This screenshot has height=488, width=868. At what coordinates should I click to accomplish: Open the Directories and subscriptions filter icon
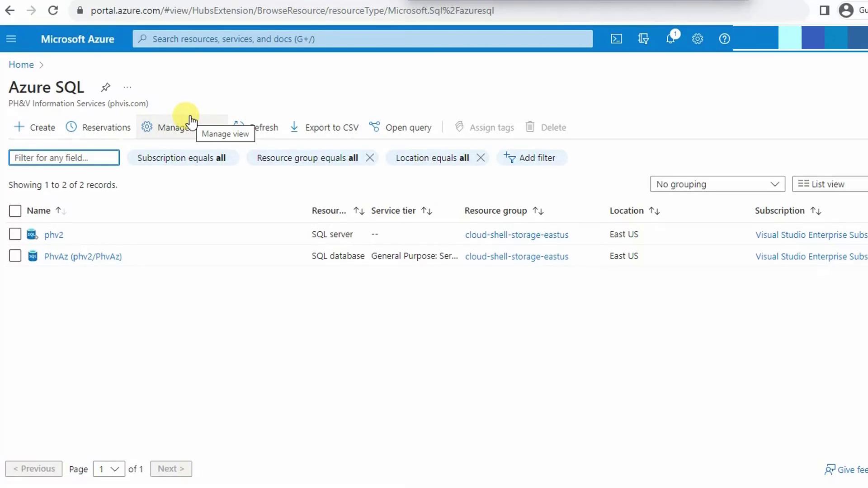pyautogui.click(x=643, y=39)
